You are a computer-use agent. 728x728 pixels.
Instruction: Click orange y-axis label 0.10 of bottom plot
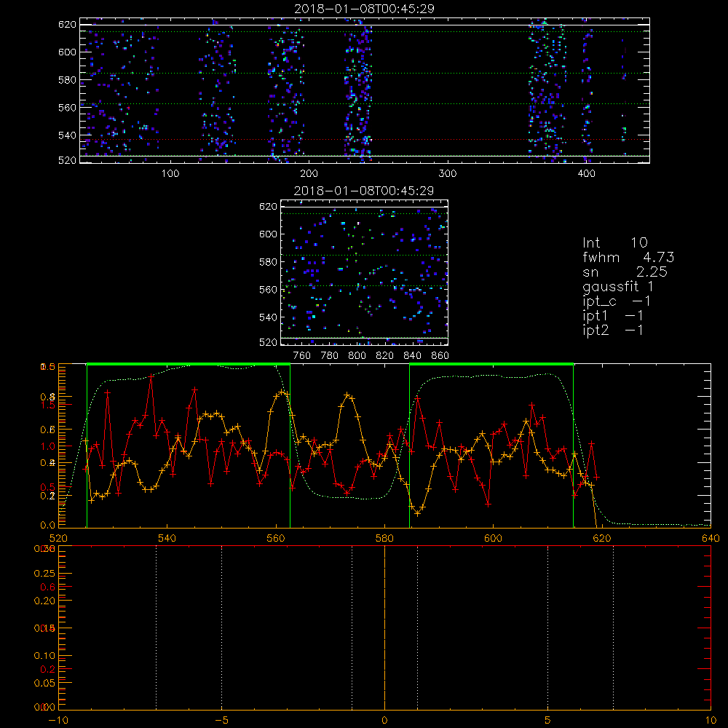point(44,656)
